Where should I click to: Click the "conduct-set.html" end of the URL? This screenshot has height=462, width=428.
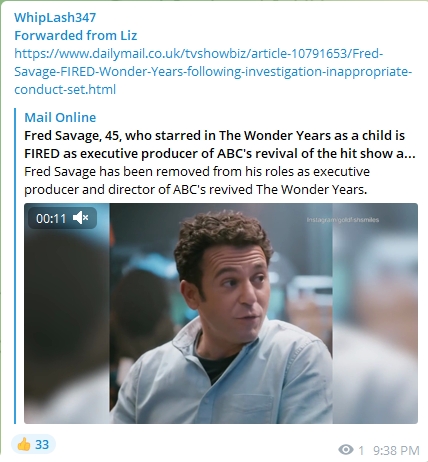pyautogui.click(x=65, y=89)
